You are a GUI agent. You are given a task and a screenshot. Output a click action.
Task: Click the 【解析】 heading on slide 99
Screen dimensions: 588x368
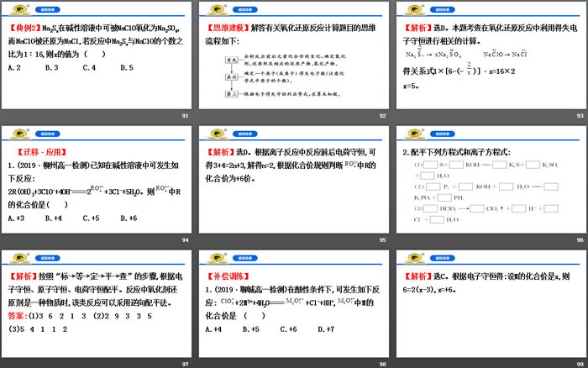point(418,276)
